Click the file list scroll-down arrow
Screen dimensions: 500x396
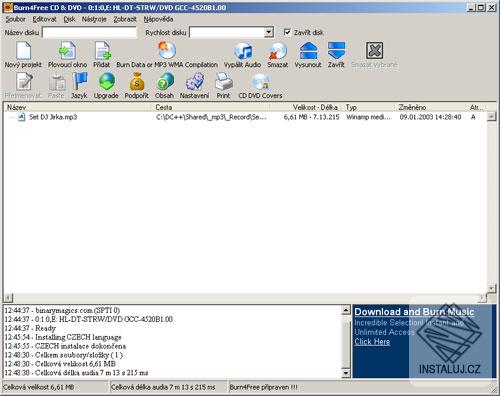tap(491, 288)
